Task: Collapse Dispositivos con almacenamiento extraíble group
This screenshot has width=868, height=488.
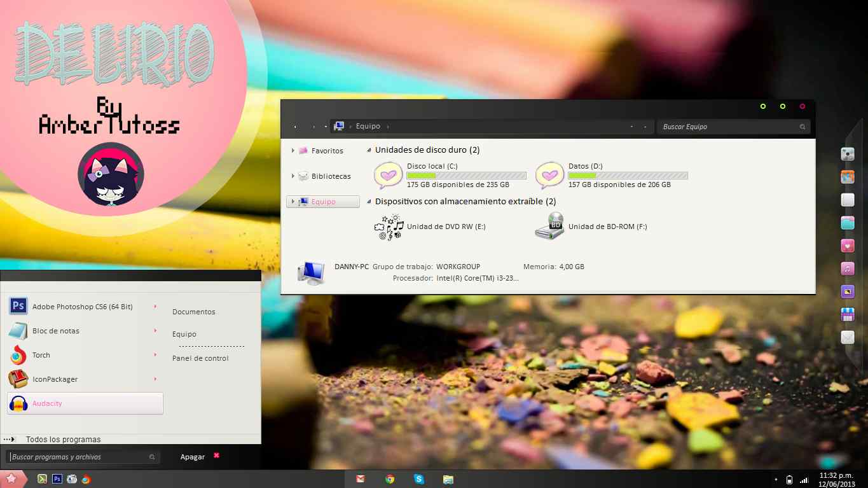Action: (369, 201)
